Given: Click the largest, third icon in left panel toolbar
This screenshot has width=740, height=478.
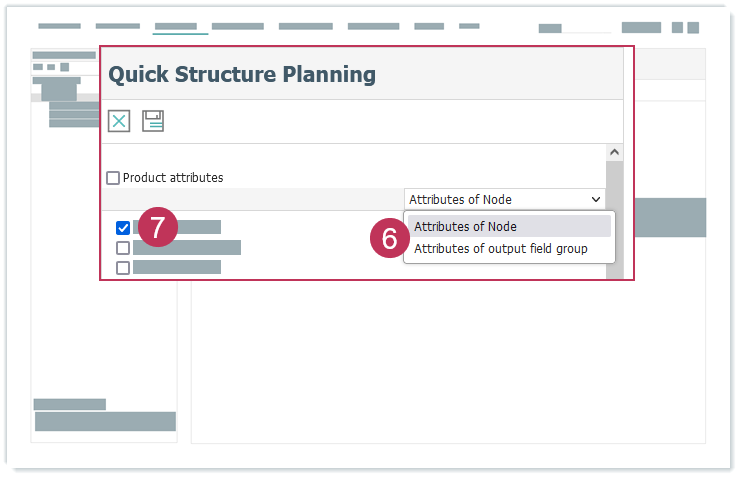Looking at the screenshot, I should click(64, 67).
